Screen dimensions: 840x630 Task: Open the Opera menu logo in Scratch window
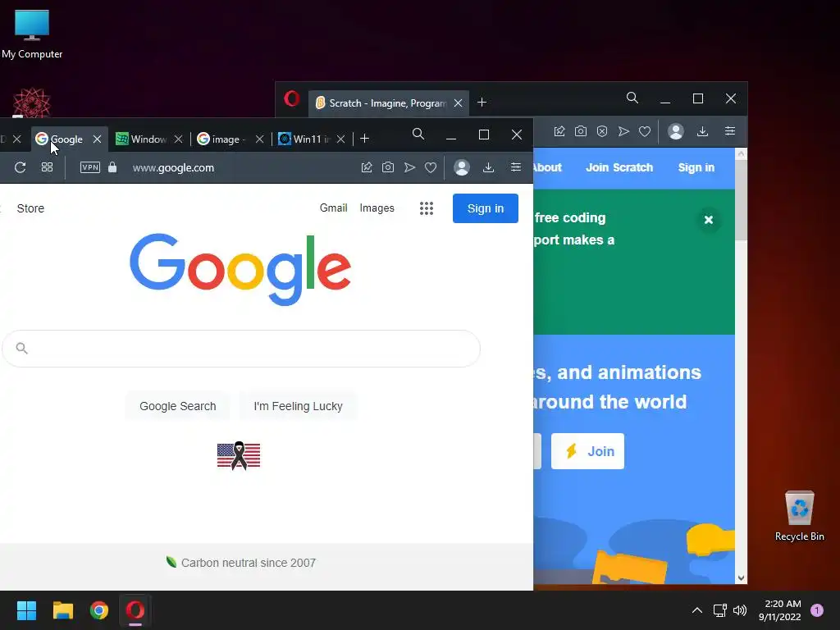291,99
